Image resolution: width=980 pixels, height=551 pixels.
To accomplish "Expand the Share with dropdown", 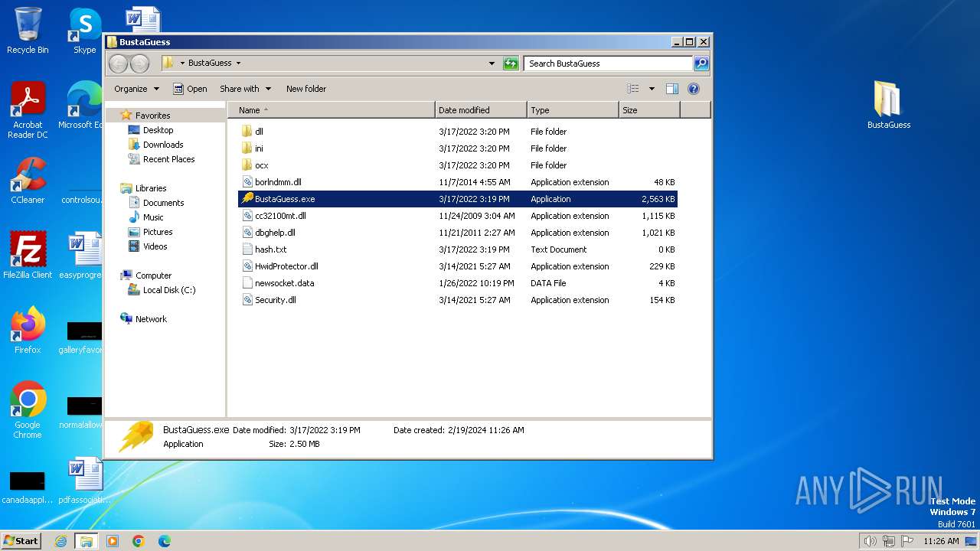I will click(245, 89).
